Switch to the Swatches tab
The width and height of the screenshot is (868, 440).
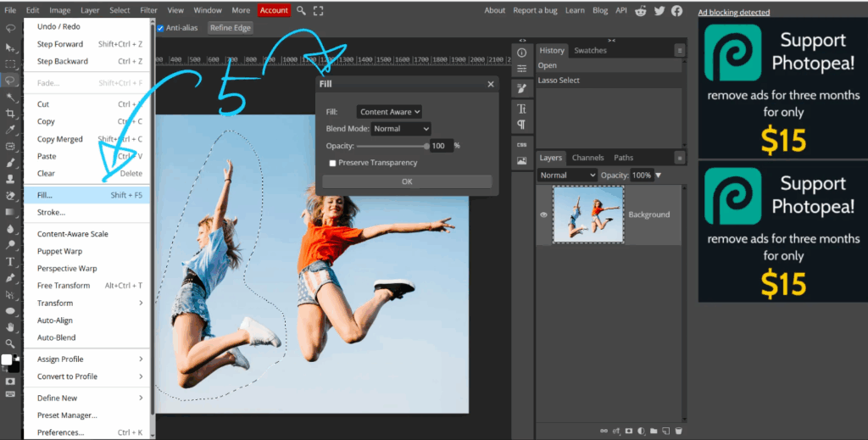click(590, 50)
